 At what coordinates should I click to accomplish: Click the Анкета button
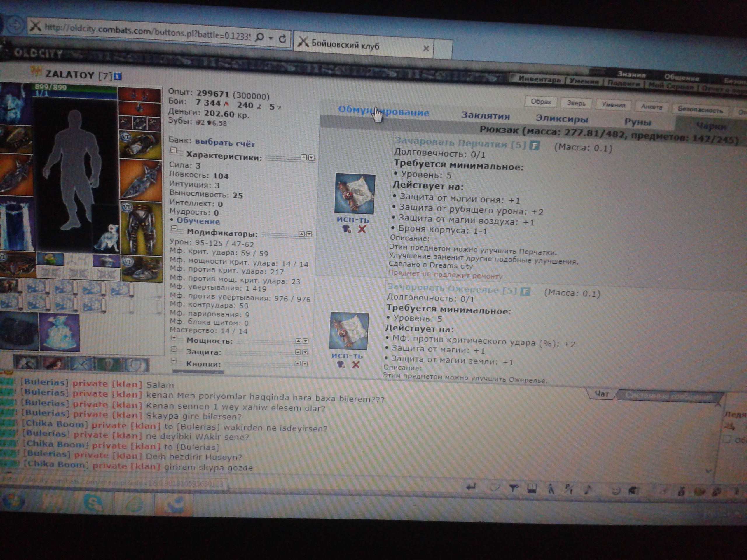[651, 107]
